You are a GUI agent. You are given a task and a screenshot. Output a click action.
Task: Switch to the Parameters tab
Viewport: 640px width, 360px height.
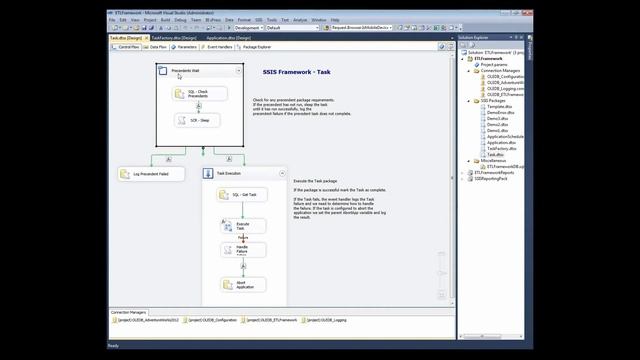pos(184,47)
